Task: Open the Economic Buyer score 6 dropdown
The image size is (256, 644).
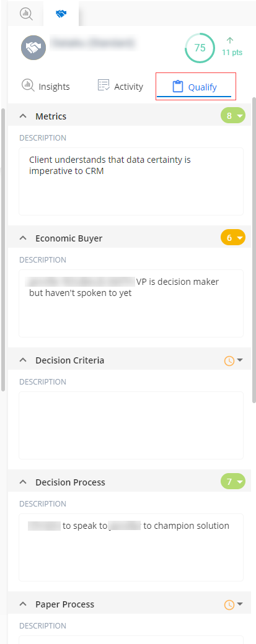Action: click(x=233, y=238)
